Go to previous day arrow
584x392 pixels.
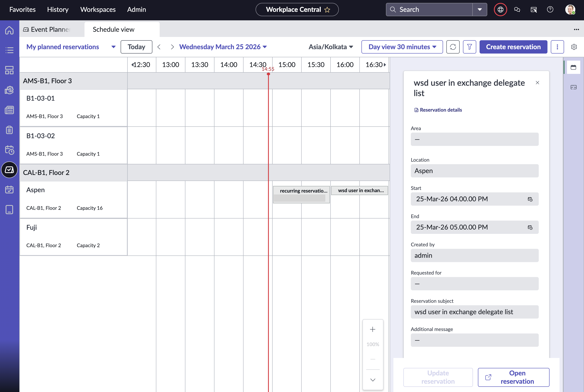click(x=159, y=47)
